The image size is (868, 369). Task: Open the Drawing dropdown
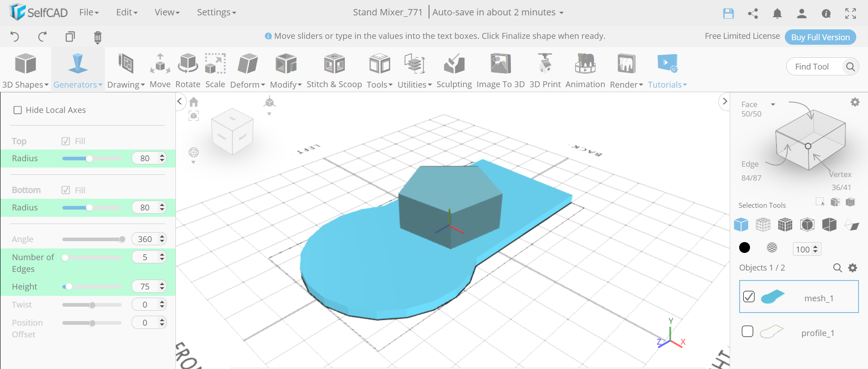click(x=126, y=70)
